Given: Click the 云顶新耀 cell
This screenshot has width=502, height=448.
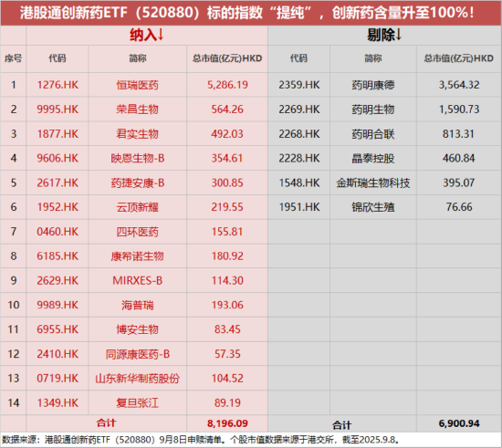Looking at the screenshot, I should point(137,207).
